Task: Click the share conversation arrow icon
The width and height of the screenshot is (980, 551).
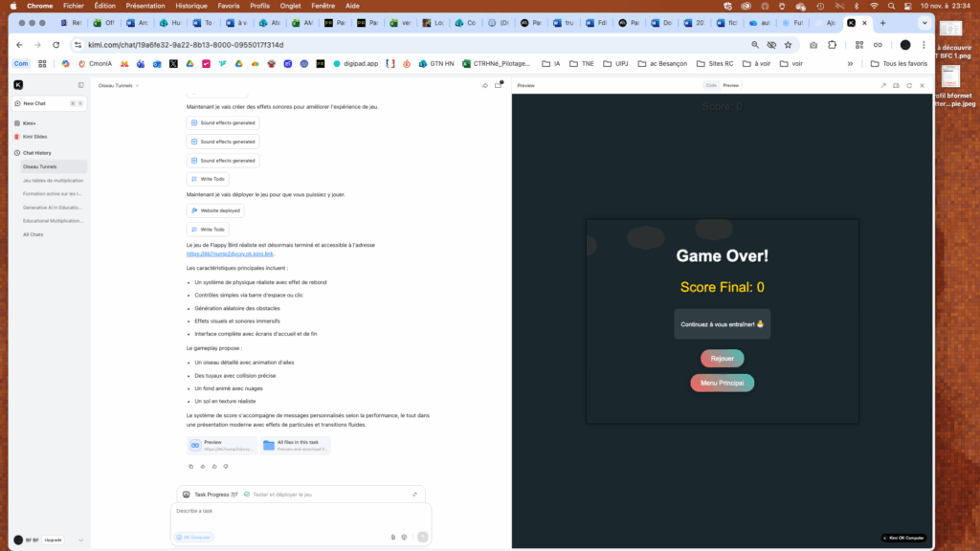Action: (x=485, y=85)
